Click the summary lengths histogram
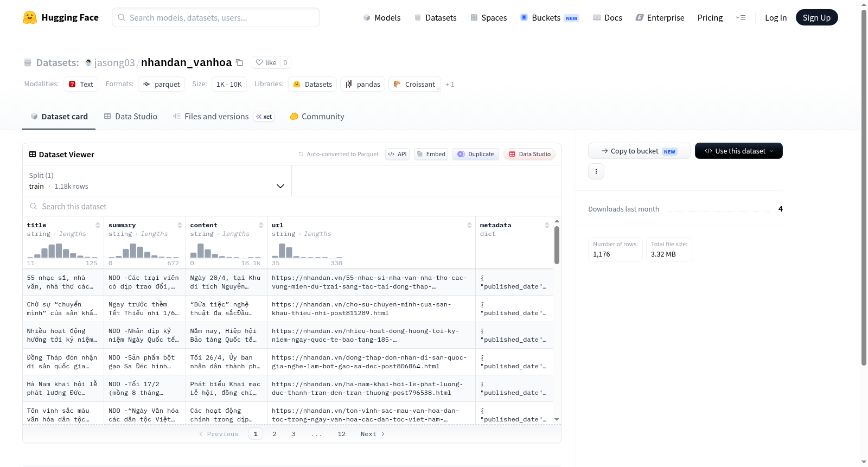 [x=144, y=250]
